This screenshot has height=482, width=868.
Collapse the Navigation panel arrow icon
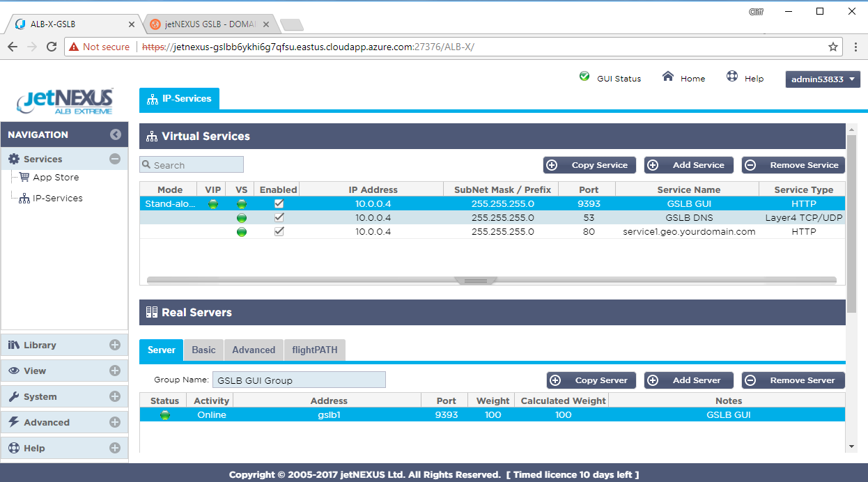click(116, 135)
